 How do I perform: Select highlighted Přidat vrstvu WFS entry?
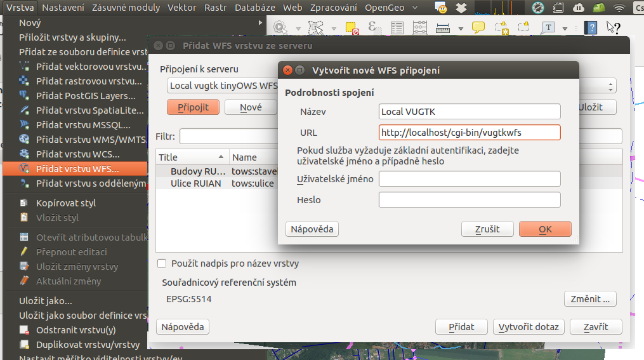pos(75,169)
